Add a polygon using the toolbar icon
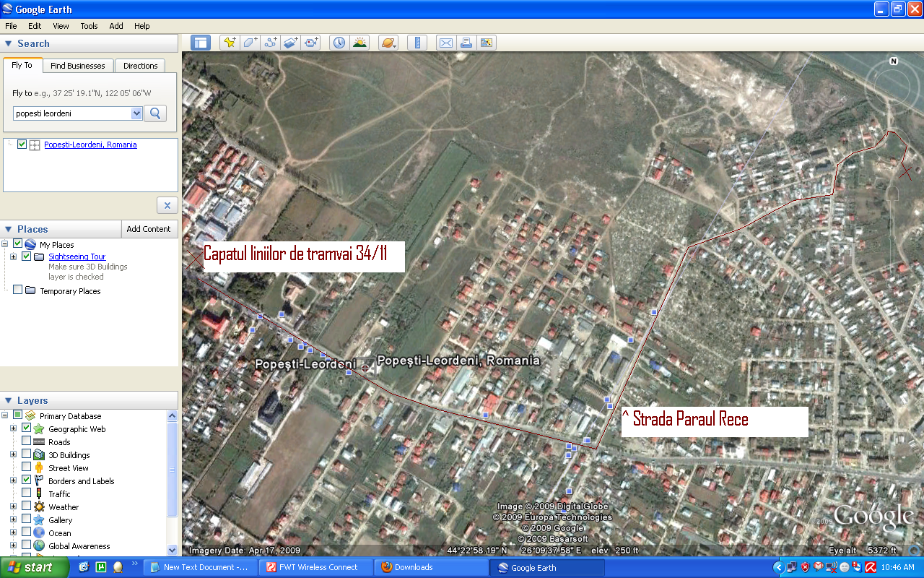Screen dimensions: 924x578 250,43
